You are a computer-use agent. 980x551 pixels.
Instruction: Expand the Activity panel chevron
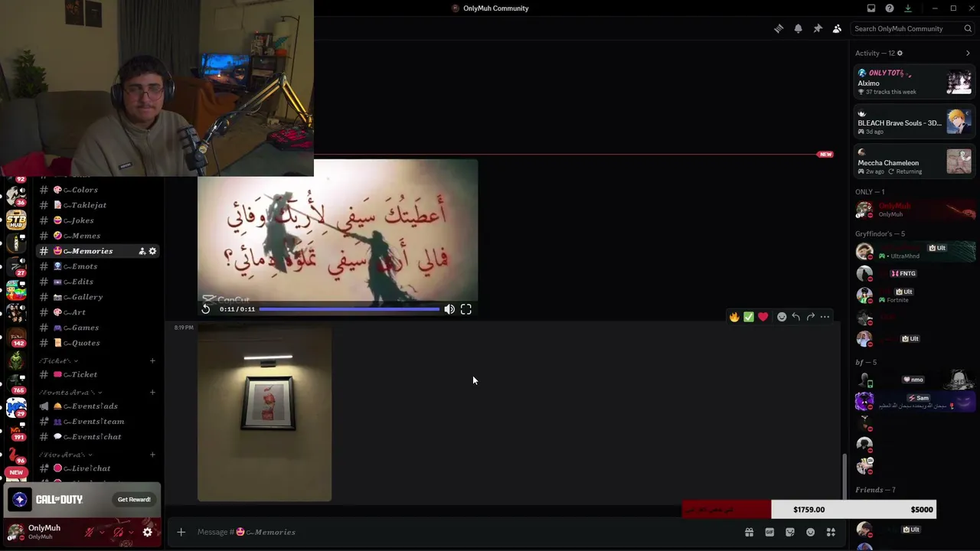tap(968, 53)
